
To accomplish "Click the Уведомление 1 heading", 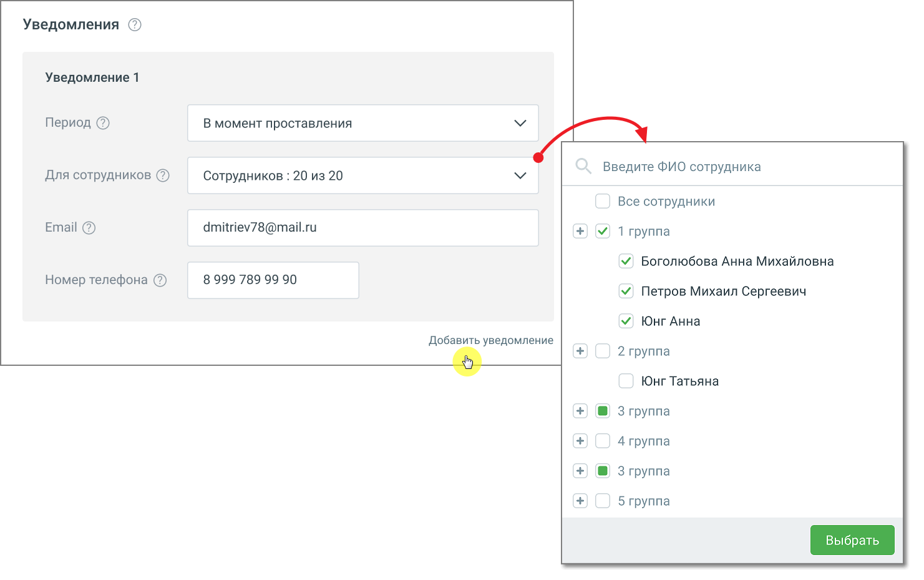I will point(92,77).
